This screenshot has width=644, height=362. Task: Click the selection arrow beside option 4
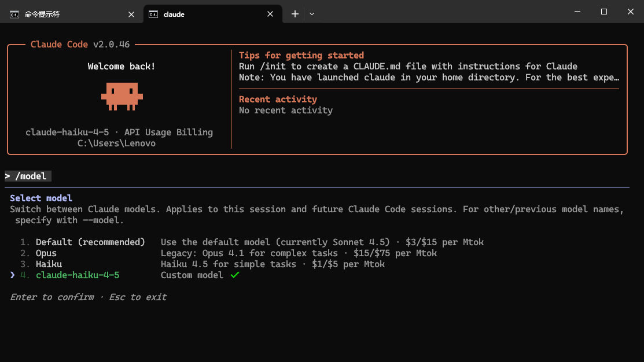click(x=12, y=275)
